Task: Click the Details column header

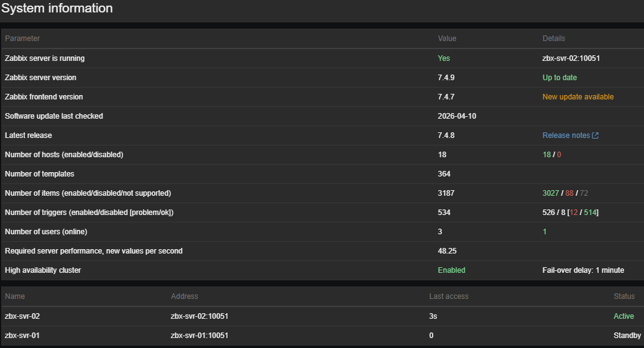Action: pos(554,39)
